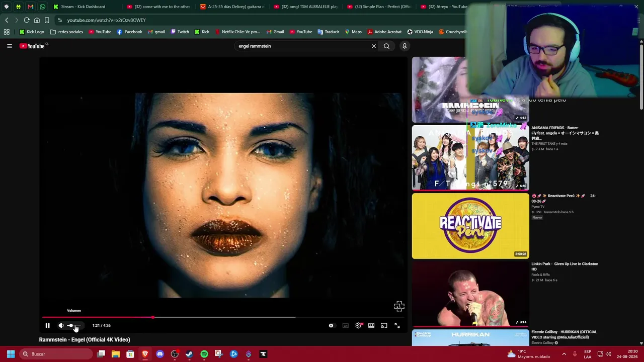Clear the YouTube search query
This screenshot has height=362, width=644.
[x=373, y=46]
